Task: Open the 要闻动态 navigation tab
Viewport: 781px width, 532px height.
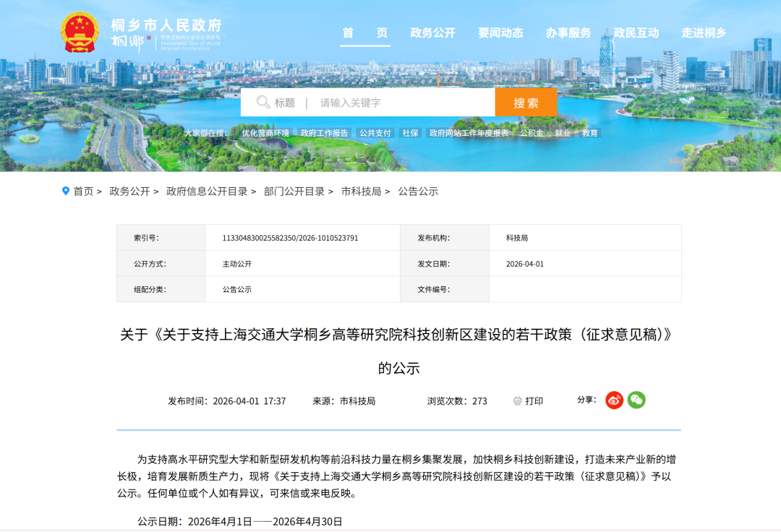Action: (502, 33)
